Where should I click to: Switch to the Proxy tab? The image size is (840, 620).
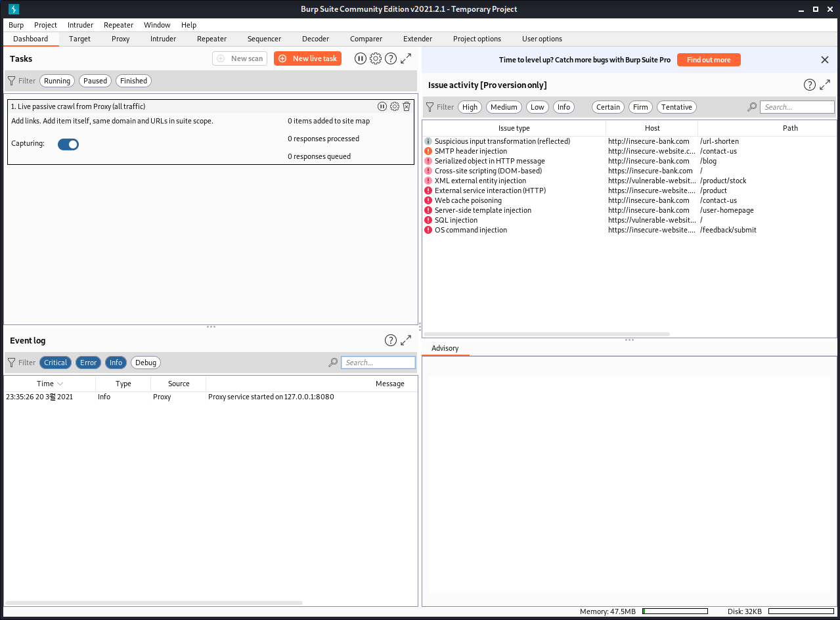tap(121, 39)
